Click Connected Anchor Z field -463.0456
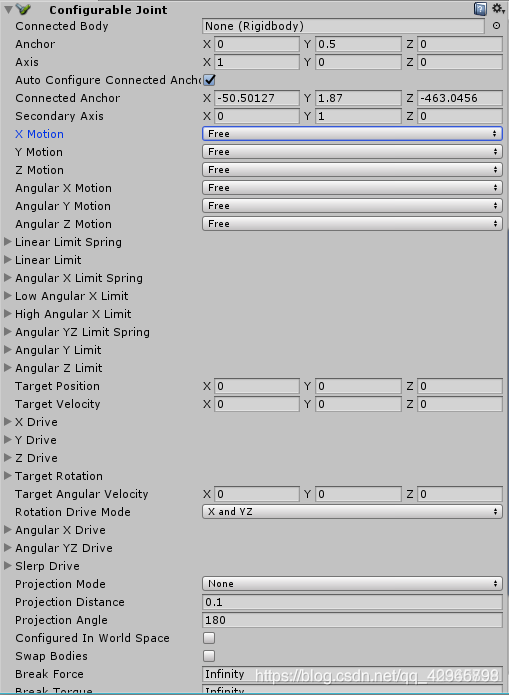The height and width of the screenshot is (695, 509). coord(460,98)
